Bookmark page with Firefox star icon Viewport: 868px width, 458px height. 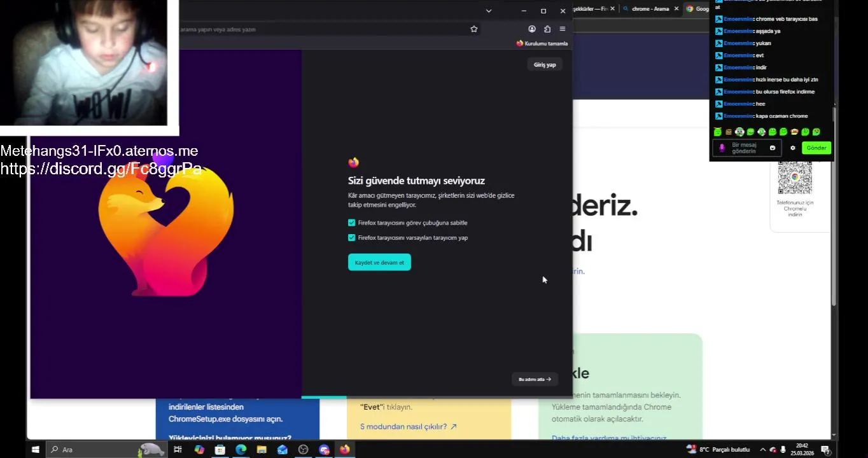[x=474, y=29]
